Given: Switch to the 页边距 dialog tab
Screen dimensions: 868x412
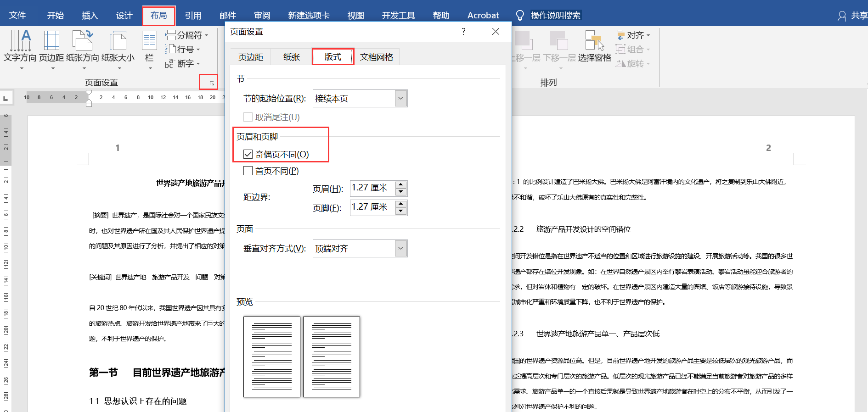Looking at the screenshot, I should pyautogui.click(x=251, y=57).
